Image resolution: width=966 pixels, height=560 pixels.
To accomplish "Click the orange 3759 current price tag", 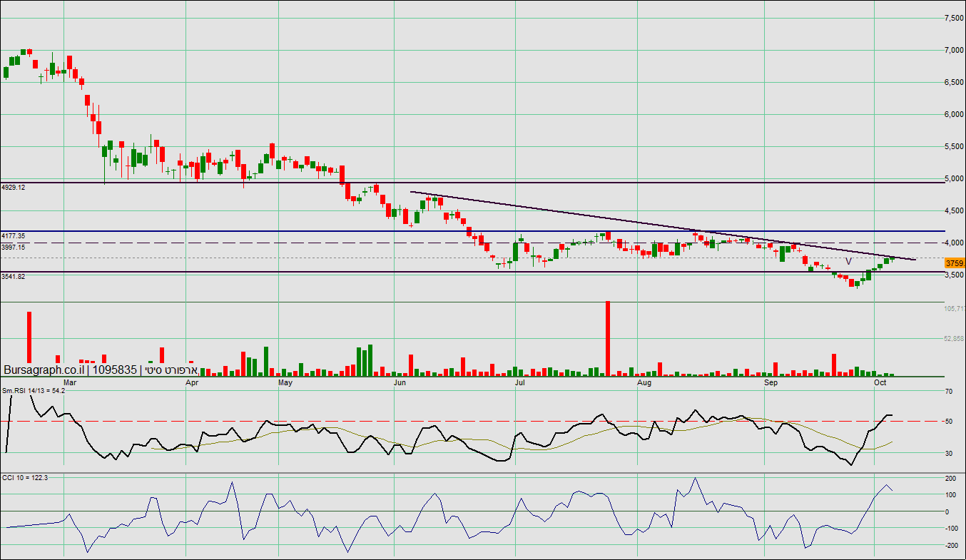I will [955, 263].
